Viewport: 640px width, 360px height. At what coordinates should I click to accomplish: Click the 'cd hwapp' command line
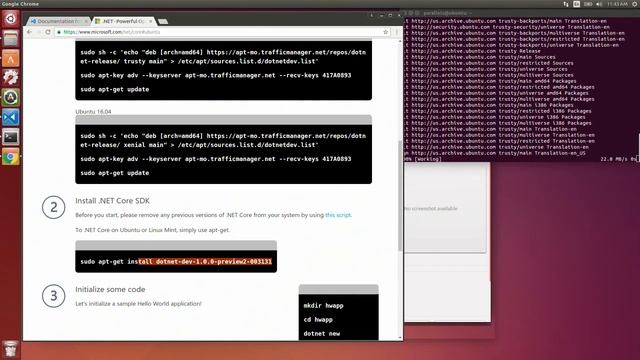click(x=318, y=320)
